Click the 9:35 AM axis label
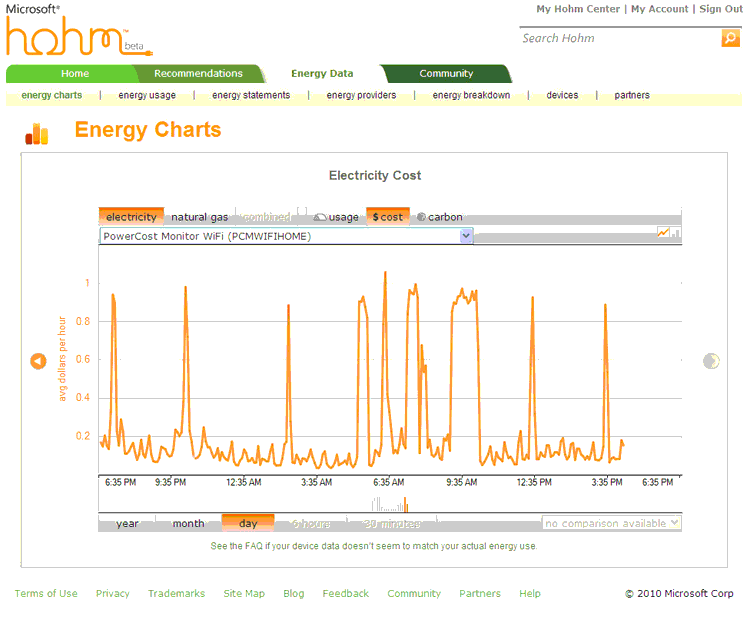Screen dimensions: 750x633 [462, 482]
